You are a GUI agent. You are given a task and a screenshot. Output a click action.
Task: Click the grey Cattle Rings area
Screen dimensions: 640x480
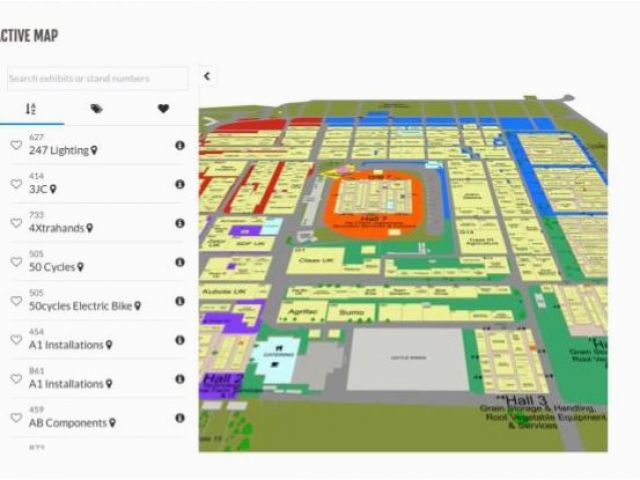point(408,359)
